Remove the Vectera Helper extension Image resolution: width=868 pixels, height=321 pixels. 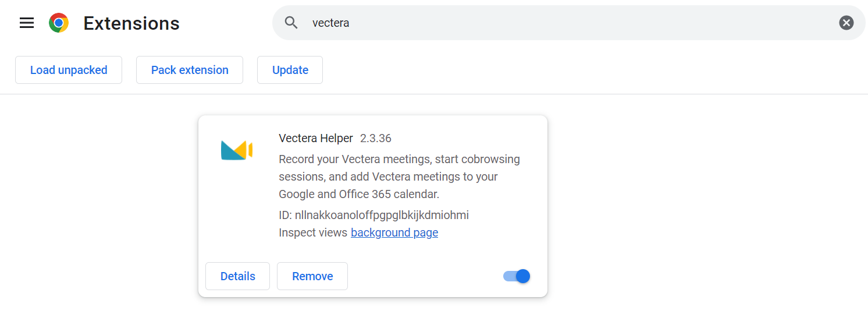click(312, 276)
